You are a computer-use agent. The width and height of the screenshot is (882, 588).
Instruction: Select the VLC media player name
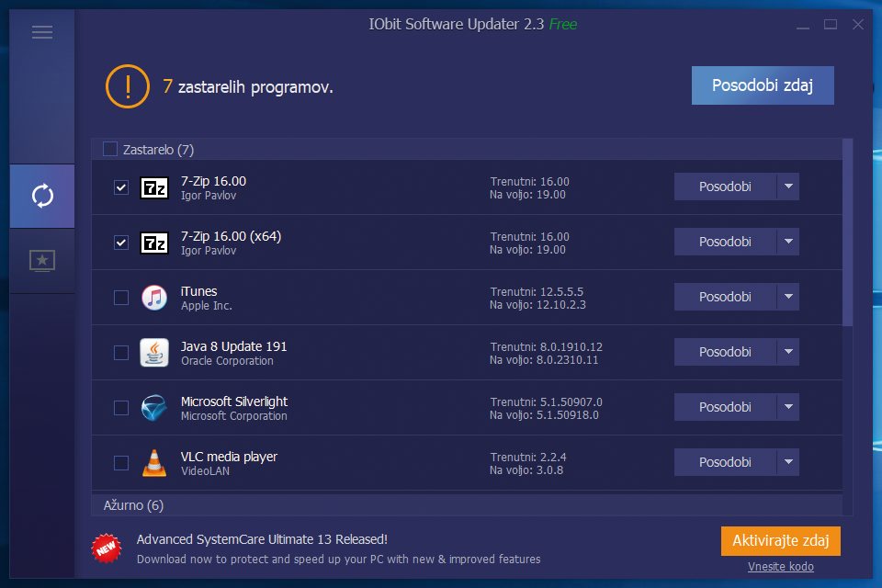coord(229,457)
